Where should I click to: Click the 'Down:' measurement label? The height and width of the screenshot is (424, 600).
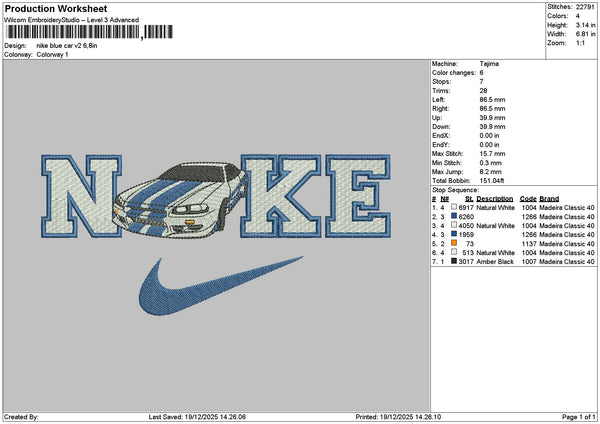point(441,127)
